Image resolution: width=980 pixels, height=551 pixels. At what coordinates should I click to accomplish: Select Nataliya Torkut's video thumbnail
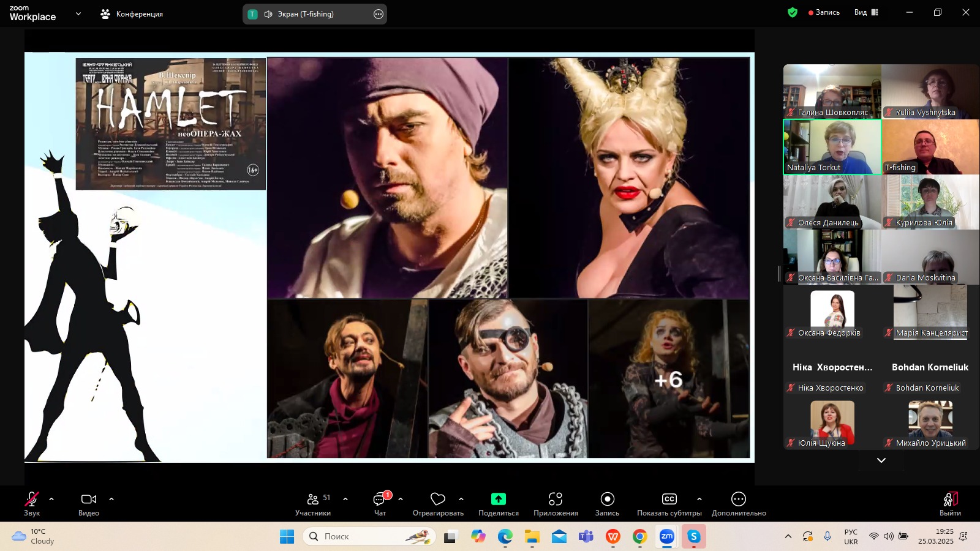tap(832, 147)
